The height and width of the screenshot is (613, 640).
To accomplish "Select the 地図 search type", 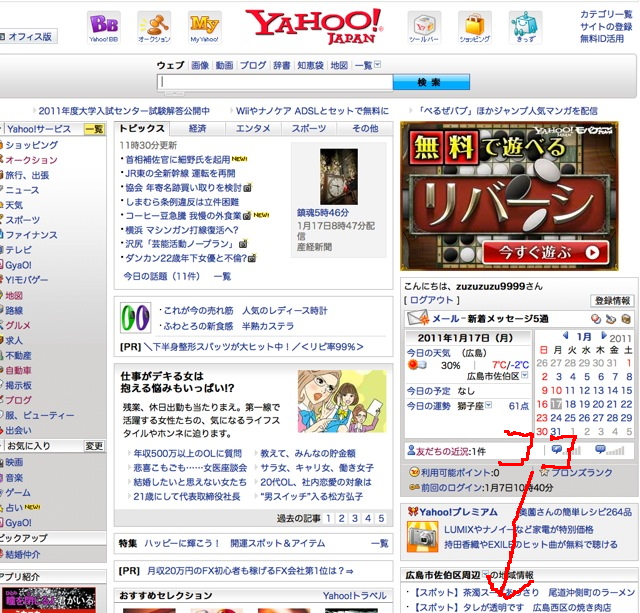I will pyautogui.click(x=339, y=65).
